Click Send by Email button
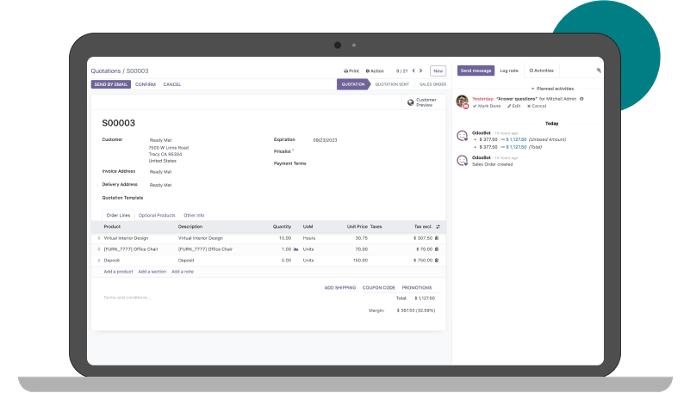Image resolution: width=690 pixels, height=393 pixels. [x=111, y=84]
